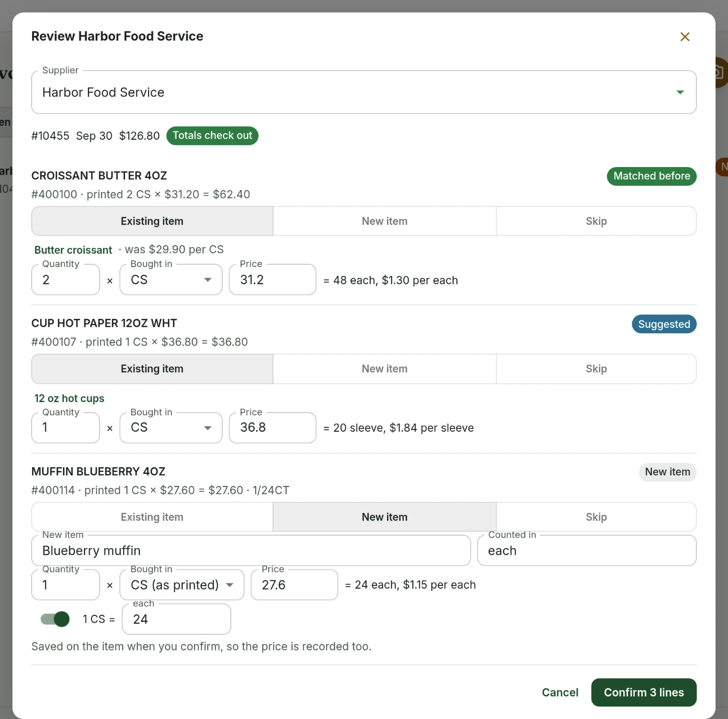Click the 12 oz hot cups item link
The width and height of the screenshot is (728, 719).
[x=69, y=398]
